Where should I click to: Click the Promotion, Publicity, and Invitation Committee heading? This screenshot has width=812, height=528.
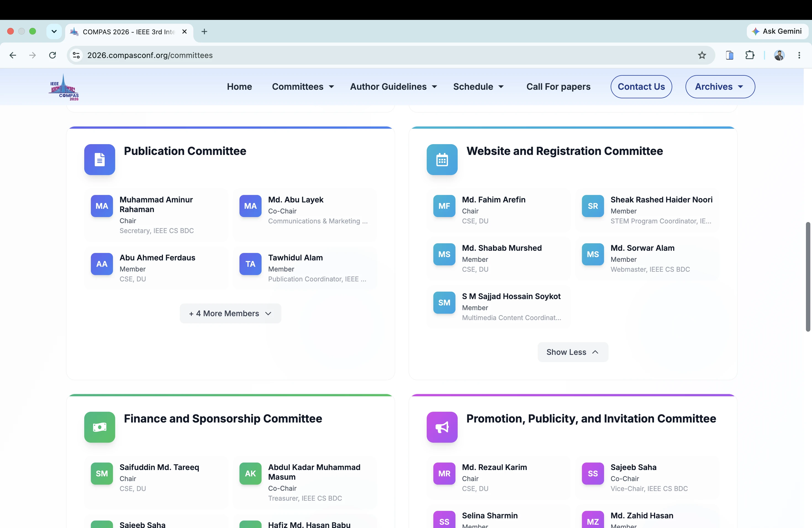[x=591, y=419]
